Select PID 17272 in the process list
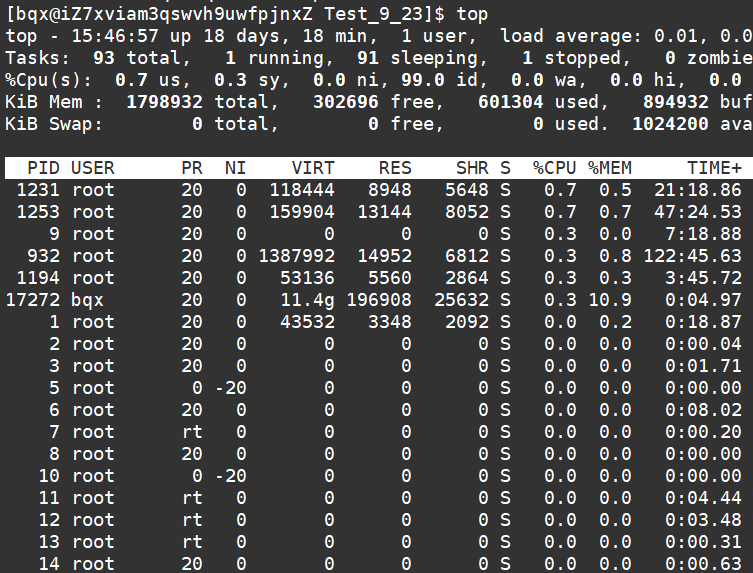 coord(33,300)
